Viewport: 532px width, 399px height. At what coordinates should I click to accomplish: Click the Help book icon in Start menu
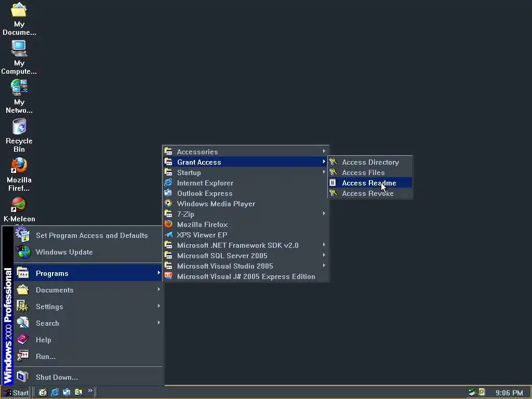point(23,340)
